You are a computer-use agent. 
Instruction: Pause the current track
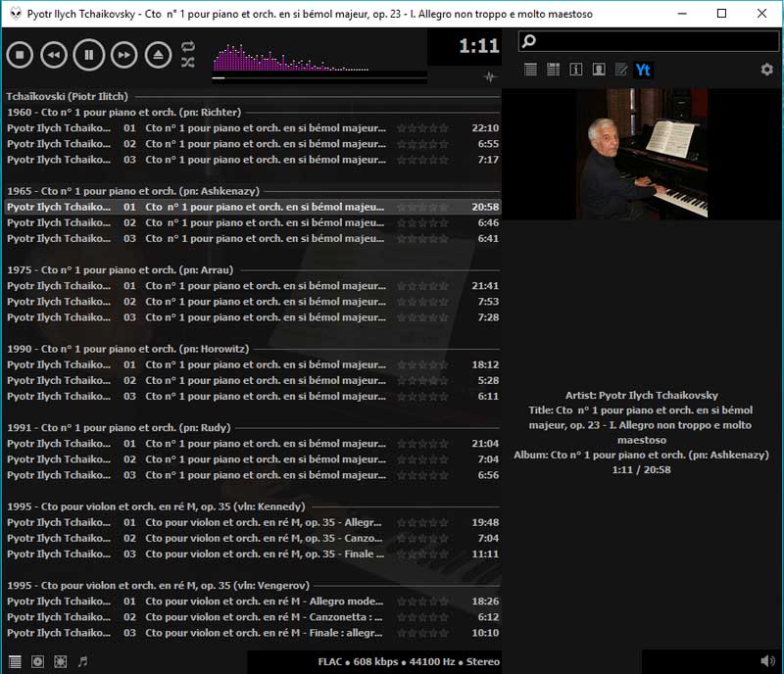coord(88,55)
